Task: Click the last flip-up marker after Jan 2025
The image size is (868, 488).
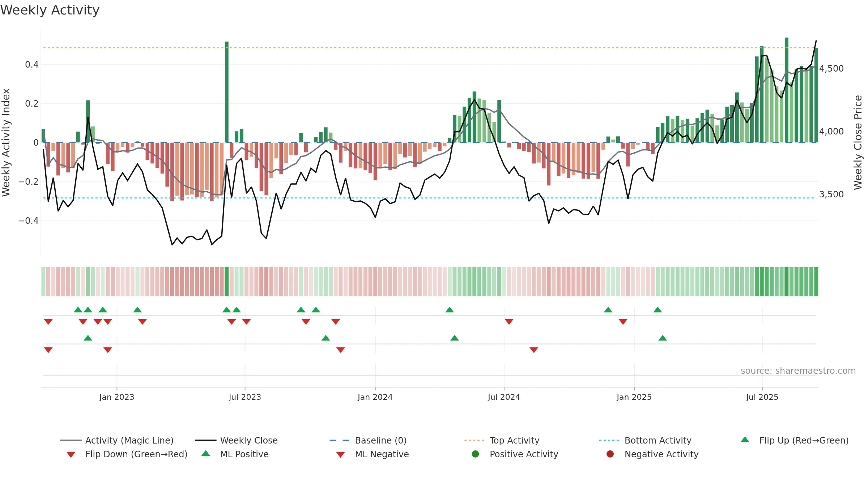Action: 658,310
